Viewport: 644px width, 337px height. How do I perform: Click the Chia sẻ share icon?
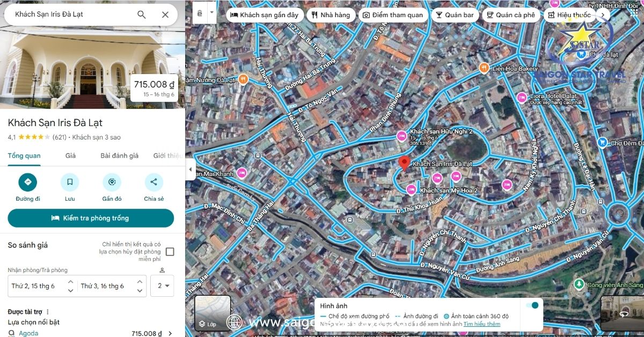pyautogui.click(x=154, y=182)
